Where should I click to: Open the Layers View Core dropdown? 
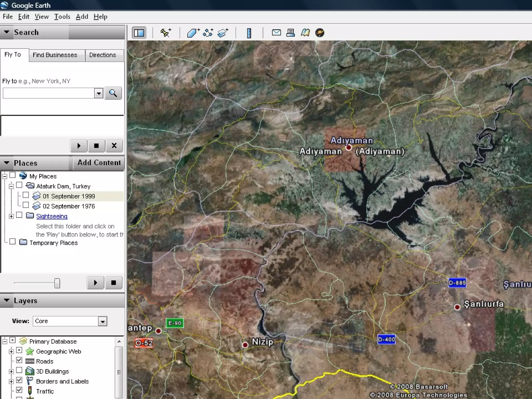coord(103,321)
